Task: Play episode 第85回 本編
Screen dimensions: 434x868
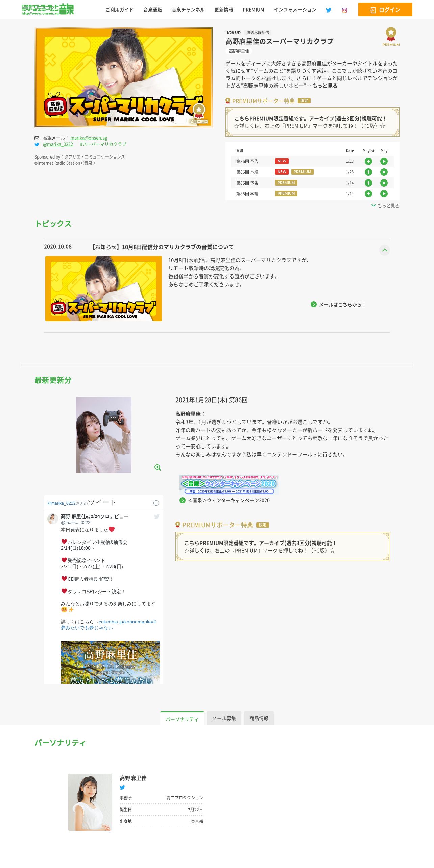Action: click(x=384, y=194)
